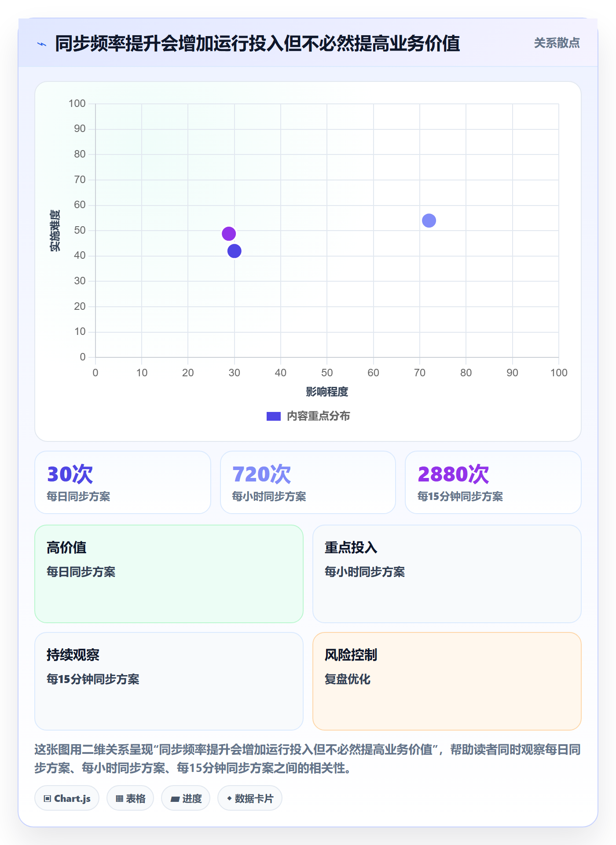Click the 复盘优化 text in 风险控制 card
Screen dimensions: 616x845
pyautogui.click(x=348, y=679)
